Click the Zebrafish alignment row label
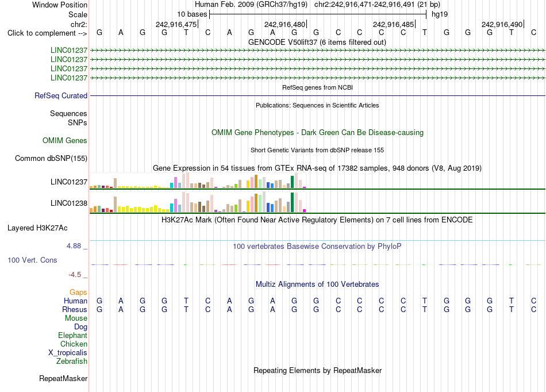546x392 pixels. click(x=72, y=362)
